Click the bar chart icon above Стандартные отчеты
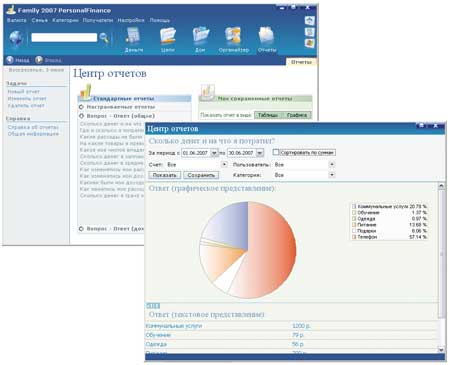This screenshot has width=450, height=365. (x=86, y=92)
